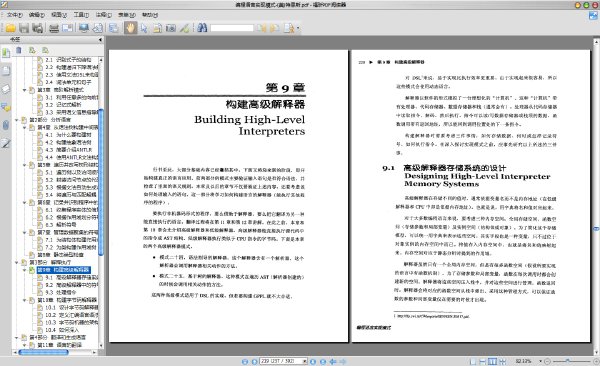Open the Attachments paperclip side panel
The width and height of the screenshot is (600, 366).
point(6,125)
